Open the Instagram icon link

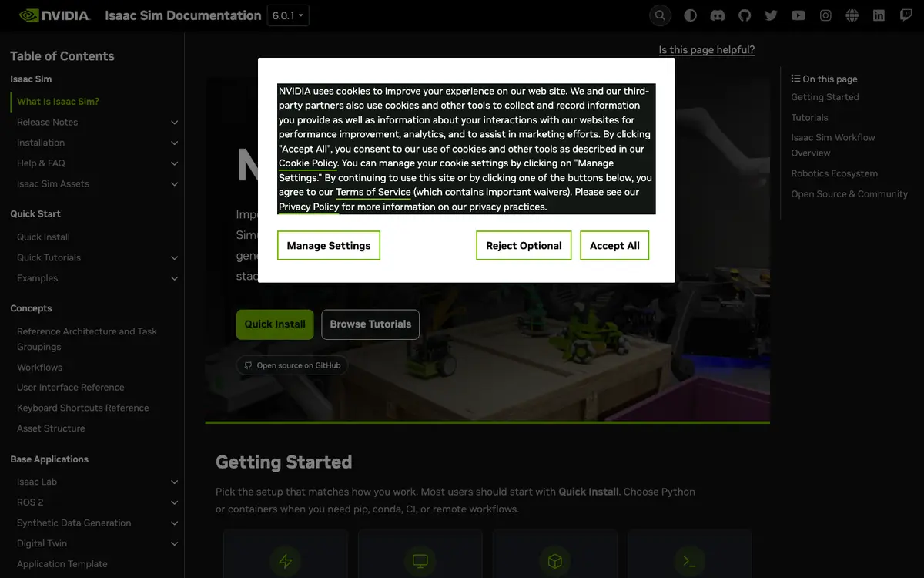coord(825,15)
